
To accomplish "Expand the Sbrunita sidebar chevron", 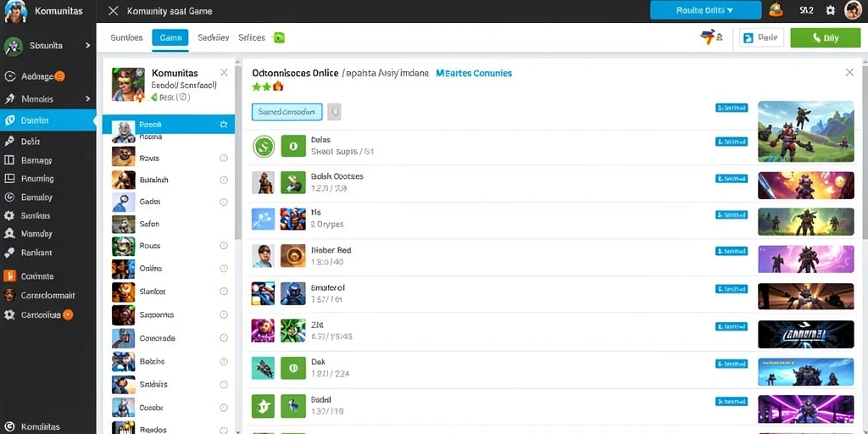I will point(87,46).
